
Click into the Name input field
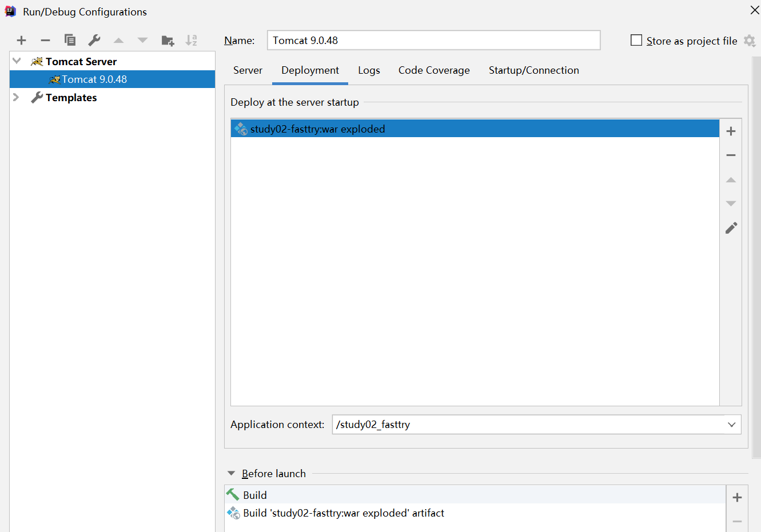[434, 40]
